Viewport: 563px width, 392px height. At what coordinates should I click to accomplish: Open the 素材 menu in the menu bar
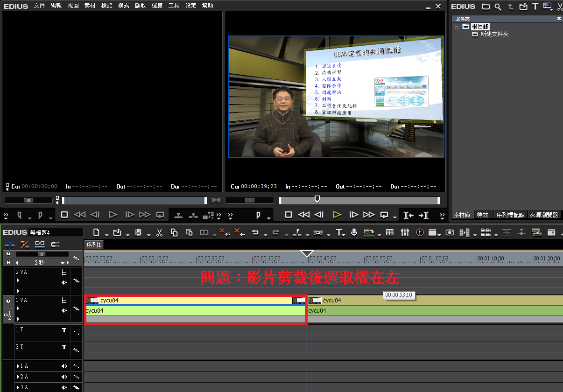click(90, 6)
